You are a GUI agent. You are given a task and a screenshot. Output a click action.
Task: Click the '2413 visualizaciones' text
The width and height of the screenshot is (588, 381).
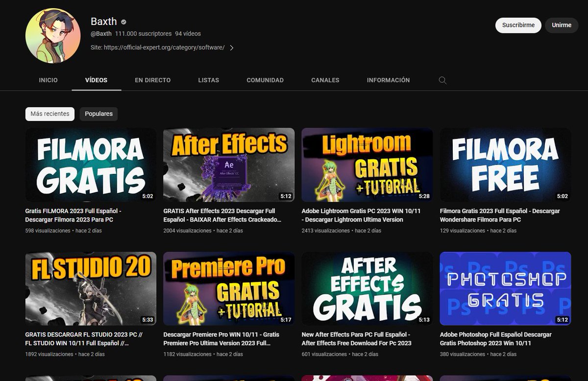(x=326, y=231)
